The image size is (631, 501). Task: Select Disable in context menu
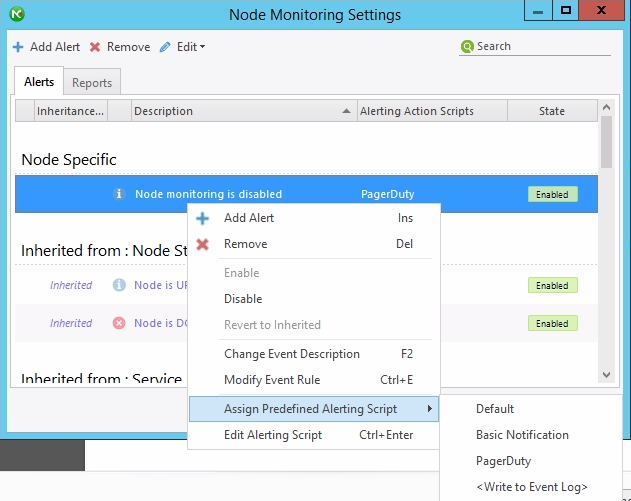click(314, 299)
